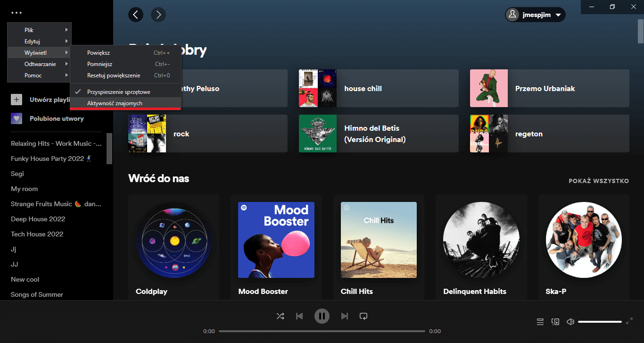This screenshot has width=644, height=343.
Task: Pause playback with the center button
Action: 322,316
